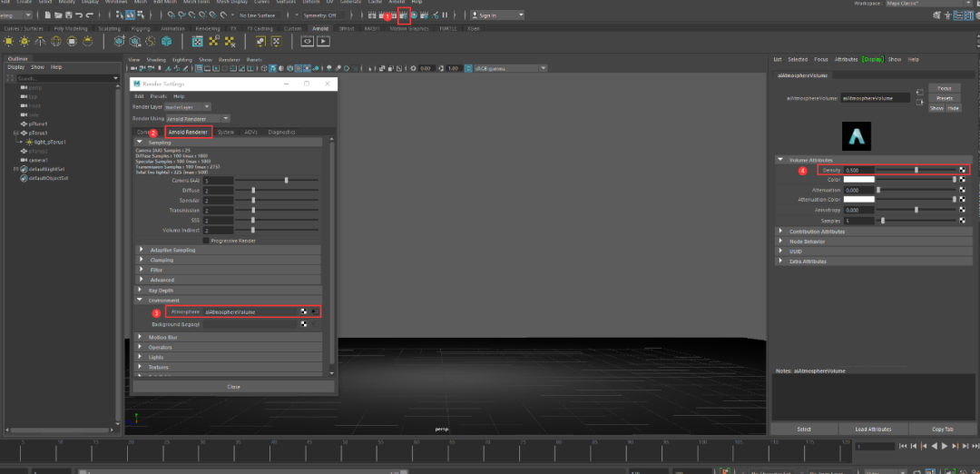Switch to the Diagnostics tab
Image resolution: width=980 pixels, height=474 pixels.
pyautogui.click(x=281, y=132)
